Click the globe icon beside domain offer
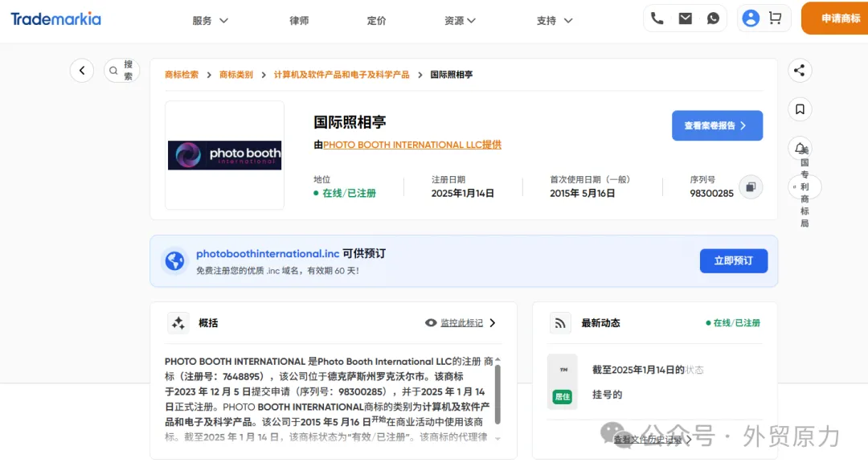868x471 pixels. point(174,260)
